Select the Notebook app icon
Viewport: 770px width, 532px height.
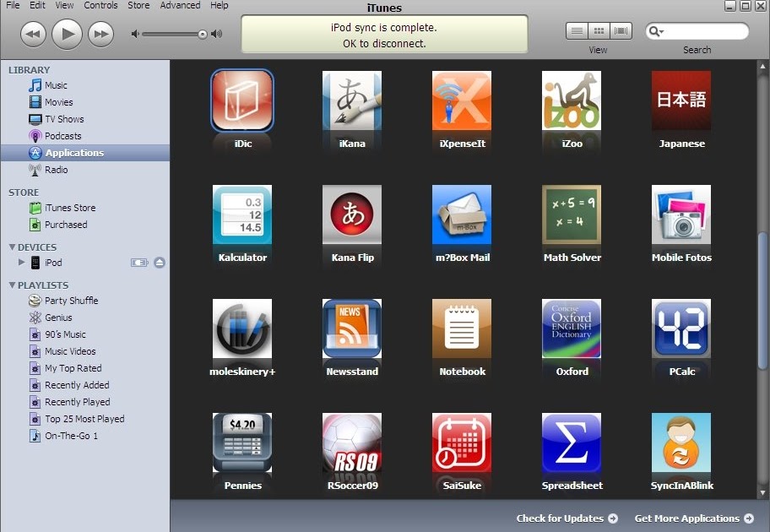(462, 328)
